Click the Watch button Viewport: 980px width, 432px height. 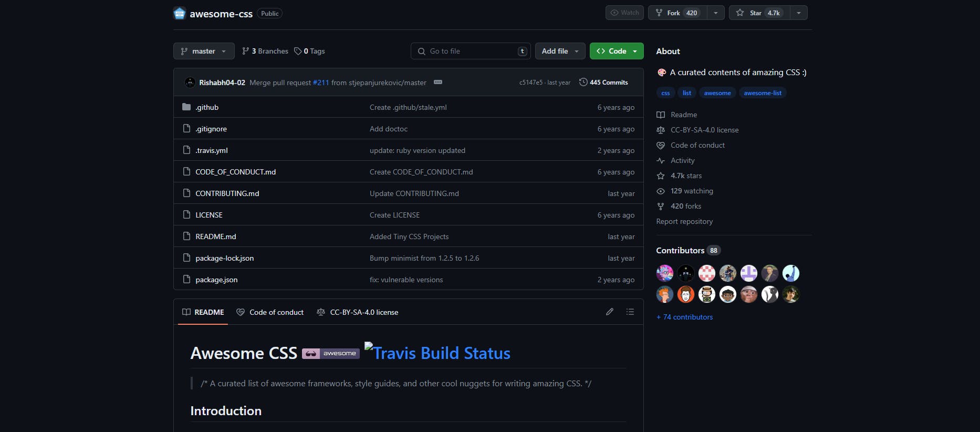point(624,13)
